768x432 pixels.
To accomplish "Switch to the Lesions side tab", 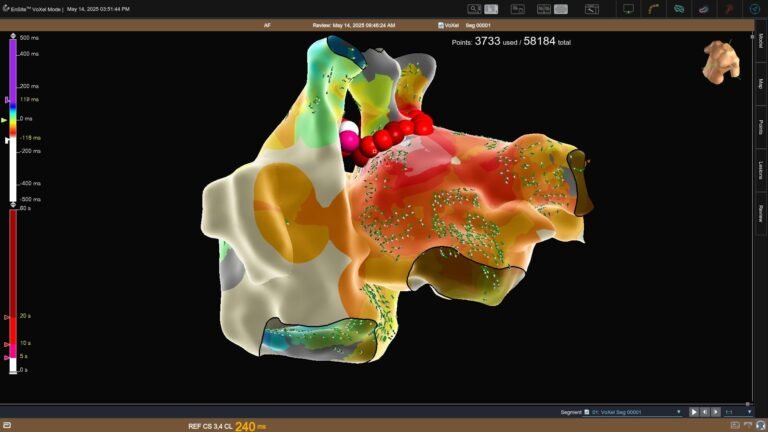I will tap(761, 170).
